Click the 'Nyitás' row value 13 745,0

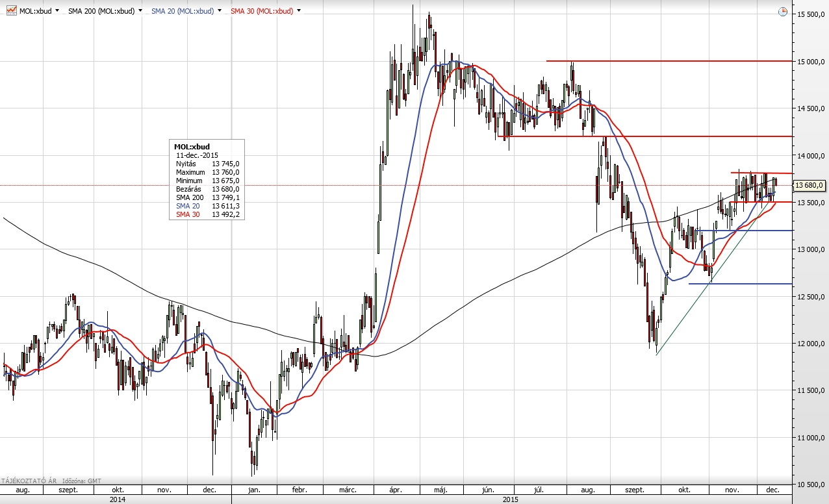(226, 164)
